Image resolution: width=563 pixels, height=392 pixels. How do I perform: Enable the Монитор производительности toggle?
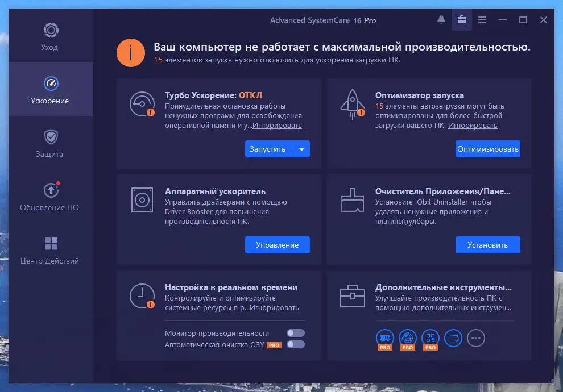click(x=296, y=333)
